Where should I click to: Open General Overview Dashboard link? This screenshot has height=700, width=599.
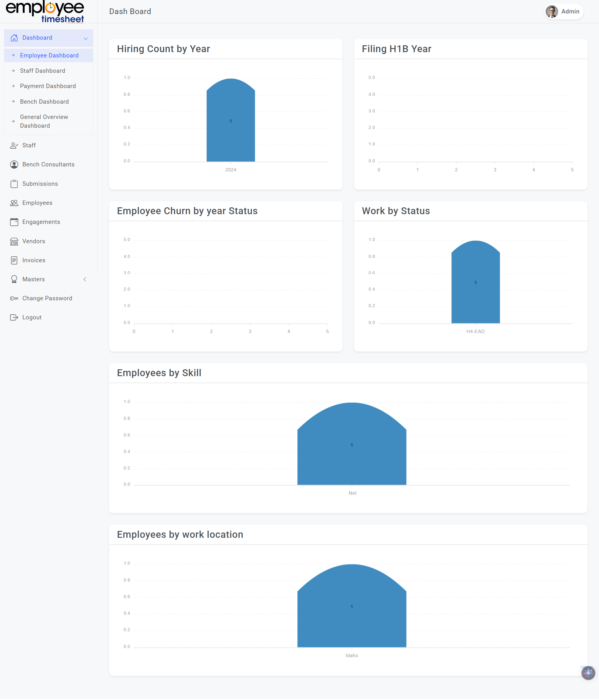pyautogui.click(x=44, y=121)
